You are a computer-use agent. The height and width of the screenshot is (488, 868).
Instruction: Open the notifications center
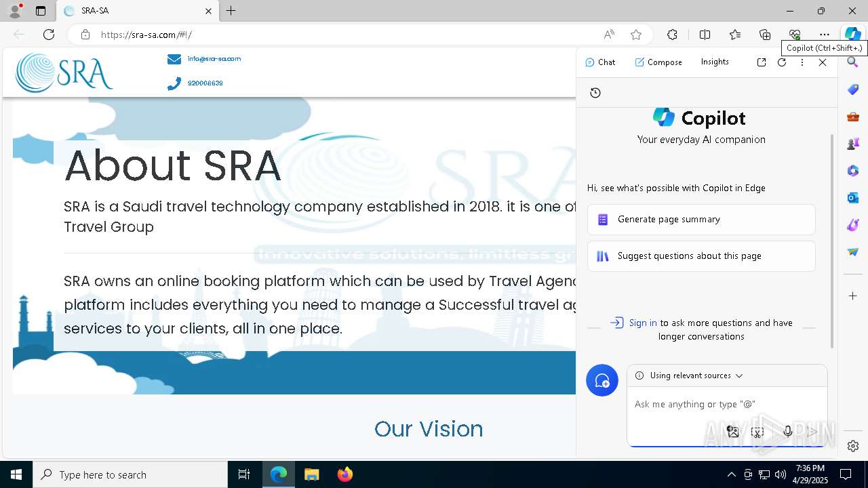[x=846, y=474]
